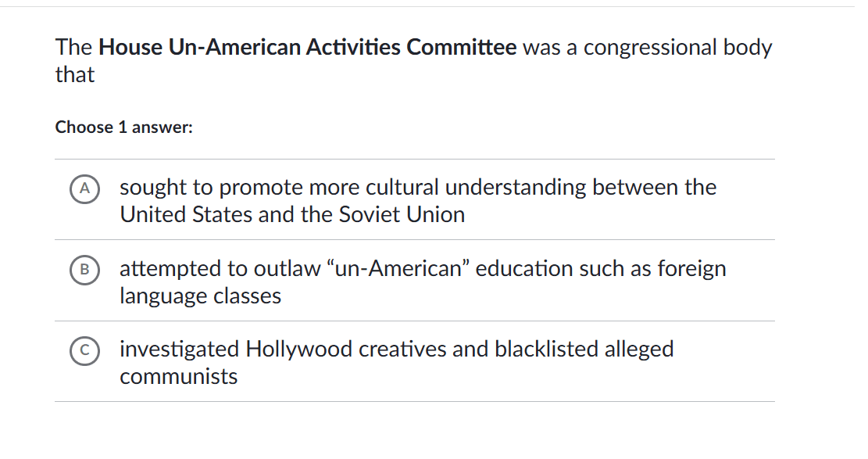The height and width of the screenshot is (459, 868).
Task: Click the word "that" ending the question
Action: [75, 76]
